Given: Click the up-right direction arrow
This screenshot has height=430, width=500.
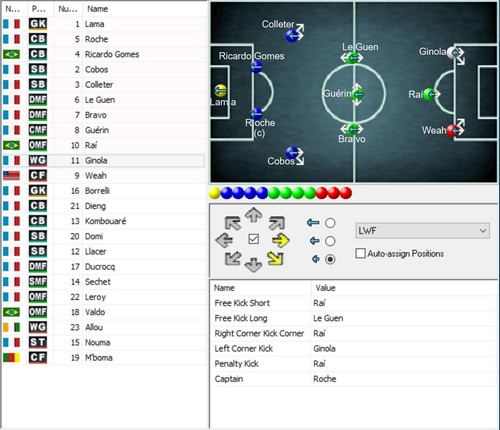Looking at the screenshot, I should pyautogui.click(x=277, y=223).
